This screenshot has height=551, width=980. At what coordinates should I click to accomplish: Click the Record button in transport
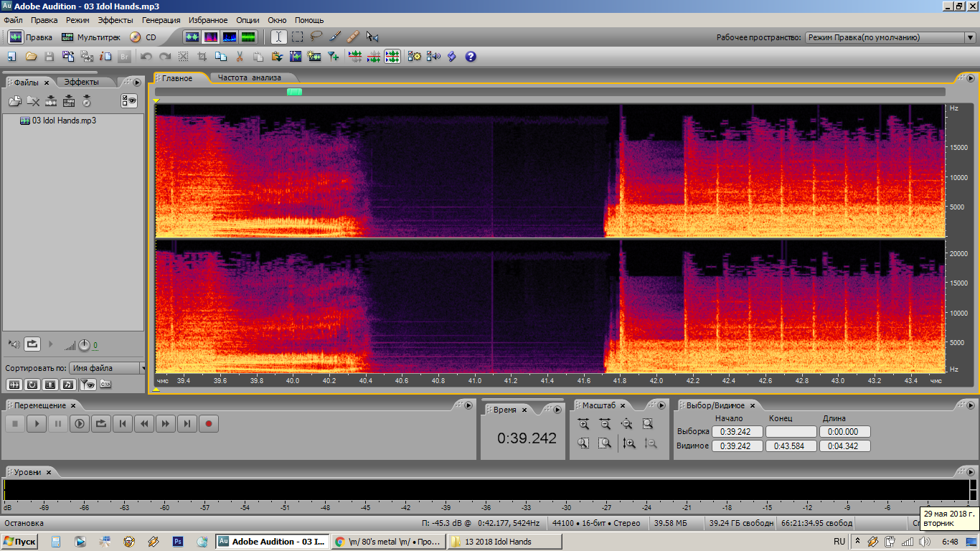(209, 424)
